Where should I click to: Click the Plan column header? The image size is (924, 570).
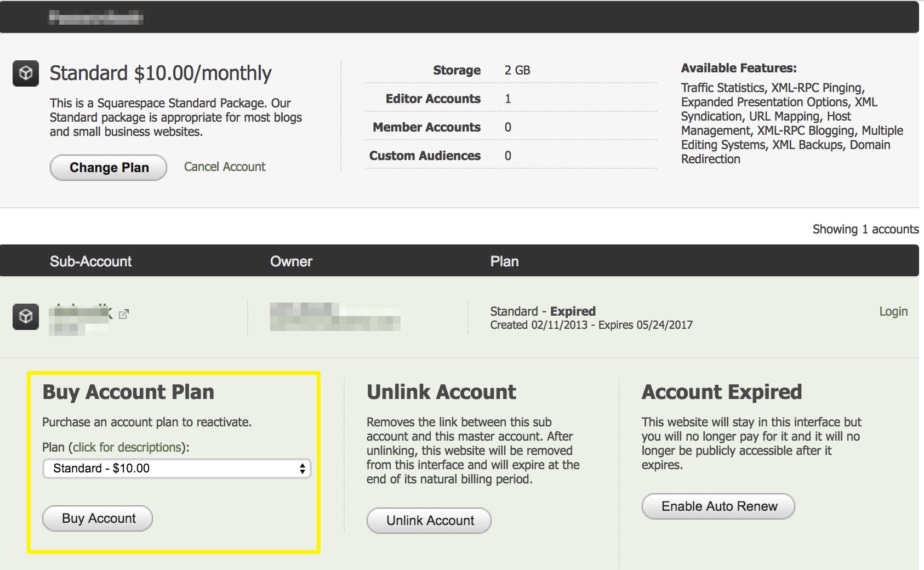click(x=504, y=261)
